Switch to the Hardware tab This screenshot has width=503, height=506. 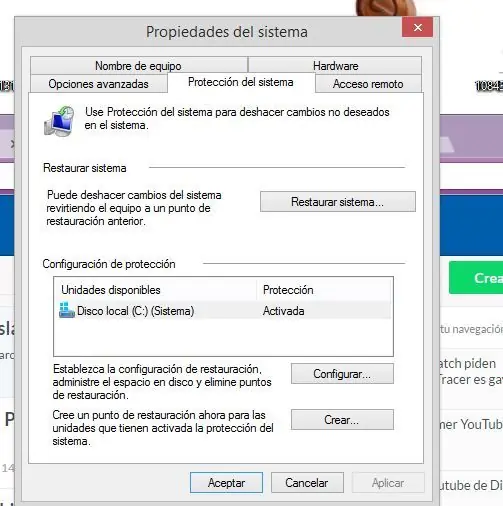[335, 66]
